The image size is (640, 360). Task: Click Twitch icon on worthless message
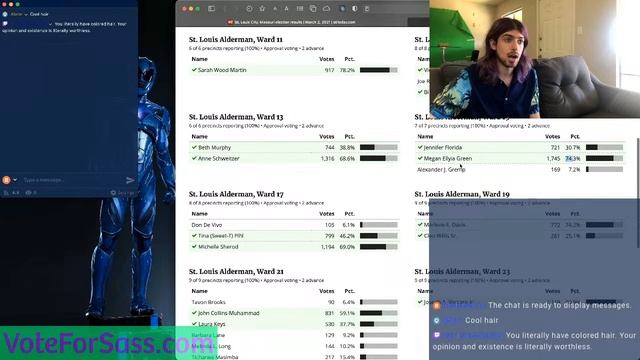[5, 24]
